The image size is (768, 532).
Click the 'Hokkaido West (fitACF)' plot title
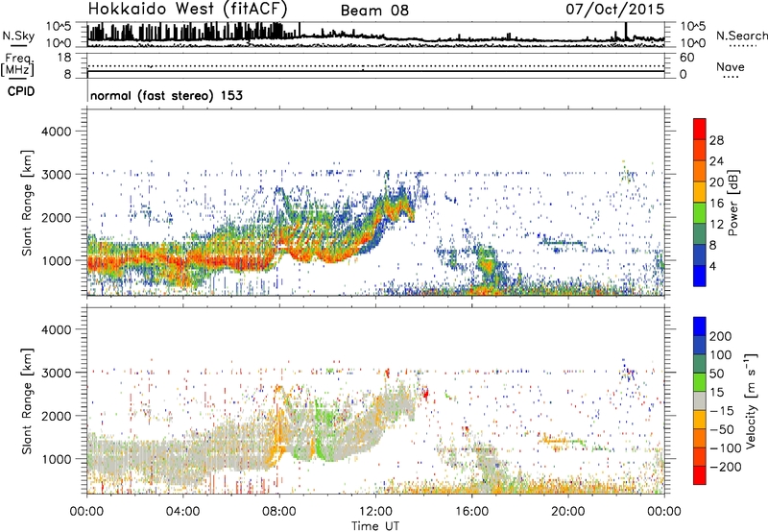coord(187,9)
